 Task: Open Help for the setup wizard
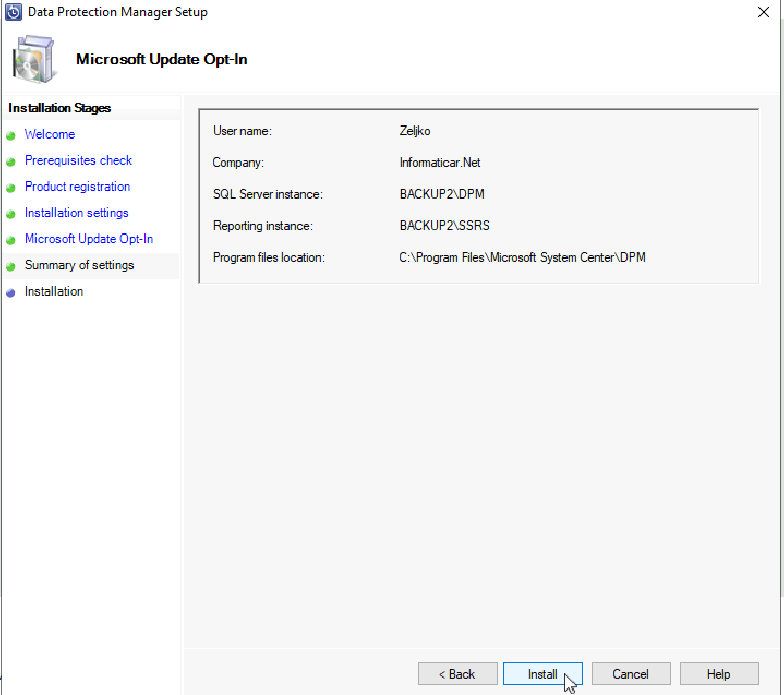click(719, 674)
